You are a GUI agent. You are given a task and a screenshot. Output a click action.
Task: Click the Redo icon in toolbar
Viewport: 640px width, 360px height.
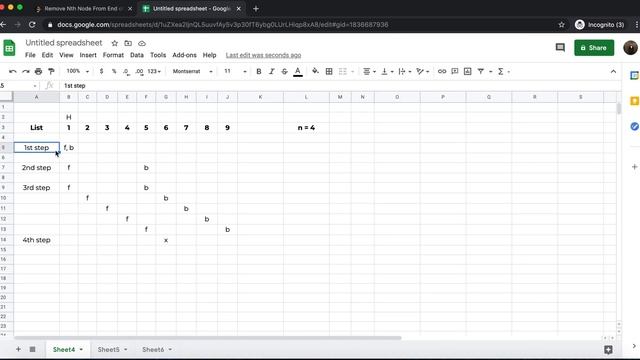(x=26, y=71)
